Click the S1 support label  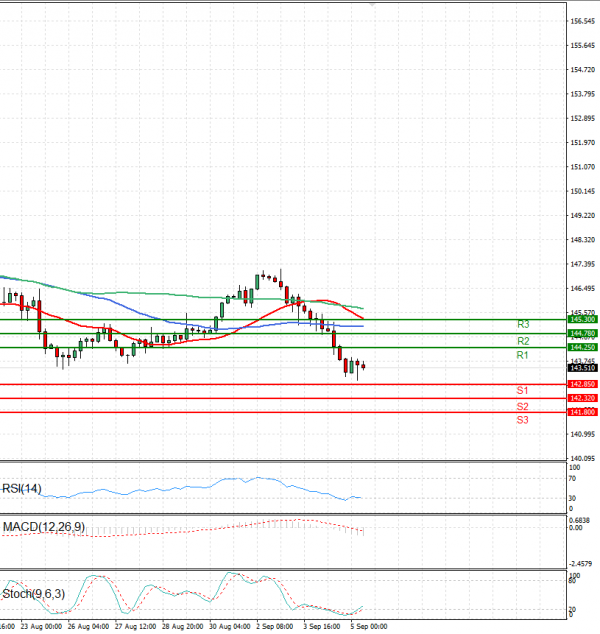pyautogui.click(x=522, y=390)
